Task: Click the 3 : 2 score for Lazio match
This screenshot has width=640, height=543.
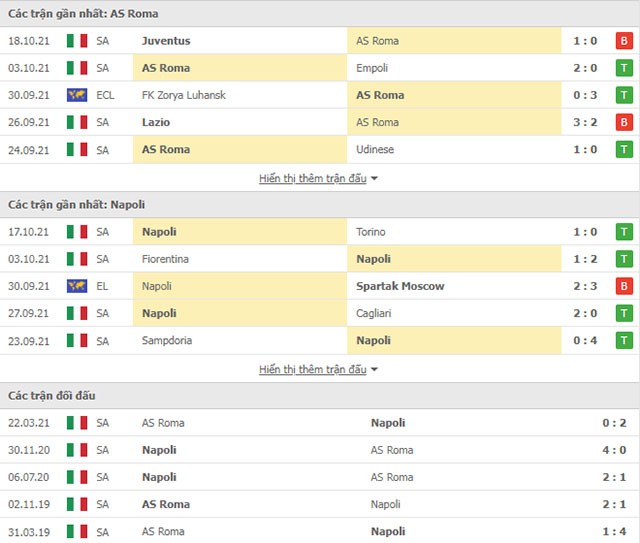Action: 585,122
